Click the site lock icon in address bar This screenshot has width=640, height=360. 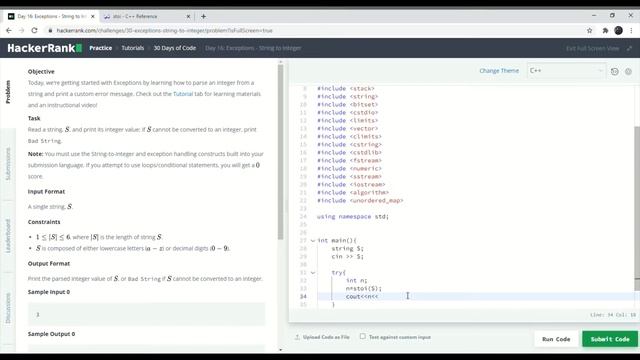point(50,31)
